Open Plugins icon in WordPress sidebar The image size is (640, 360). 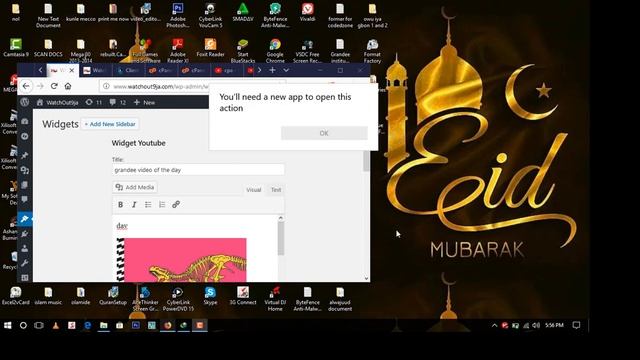click(x=24, y=234)
